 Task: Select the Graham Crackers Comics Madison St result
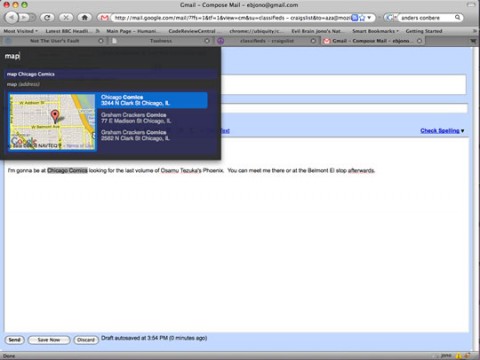click(136, 118)
